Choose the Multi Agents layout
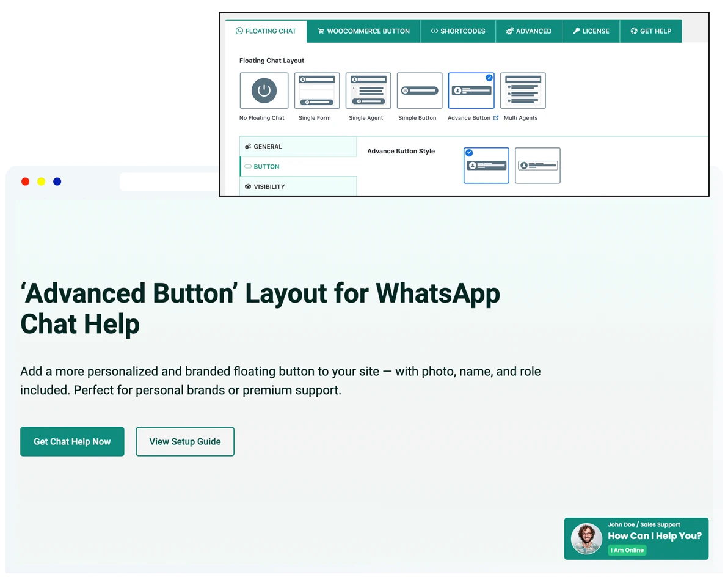728x577 pixels. (x=523, y=90)
